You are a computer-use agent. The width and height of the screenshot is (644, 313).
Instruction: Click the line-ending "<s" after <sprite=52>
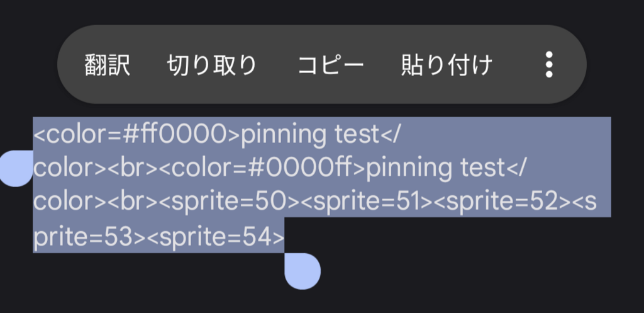click(x=596, y=202)
